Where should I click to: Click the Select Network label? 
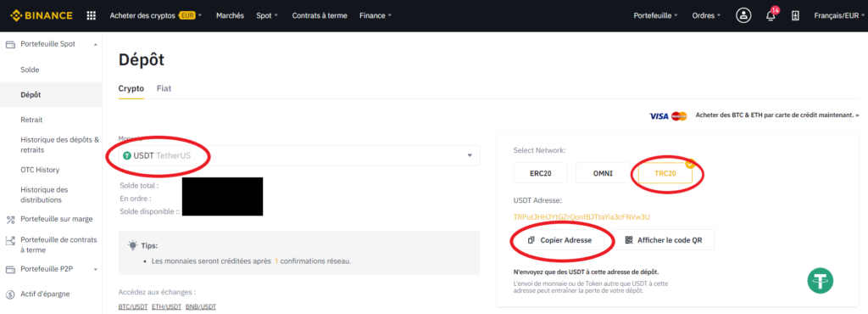click(x=539, y=150)
